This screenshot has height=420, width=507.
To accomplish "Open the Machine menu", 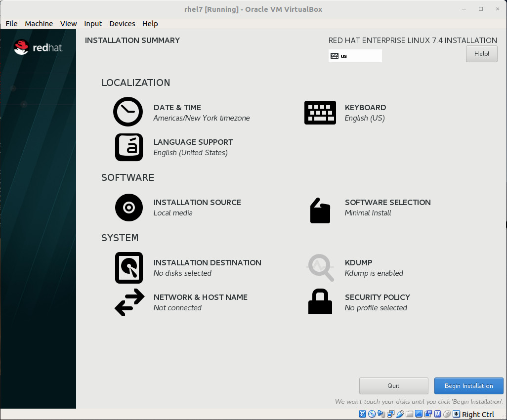I will (x=39, y=24).
